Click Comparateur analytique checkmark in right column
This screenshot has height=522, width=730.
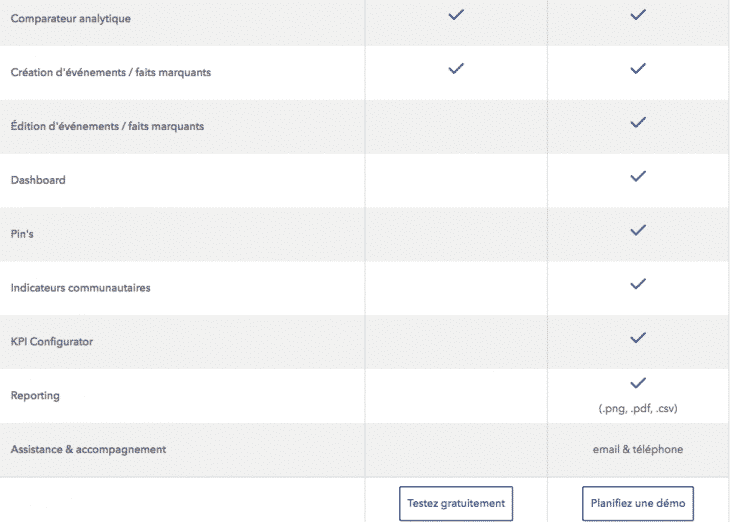pos(638,15)
